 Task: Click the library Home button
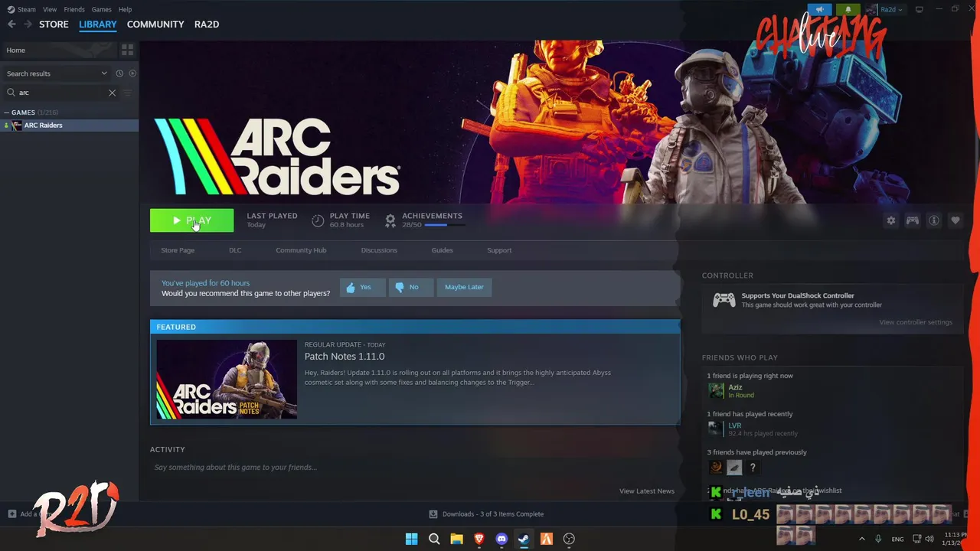click(58, 50)
